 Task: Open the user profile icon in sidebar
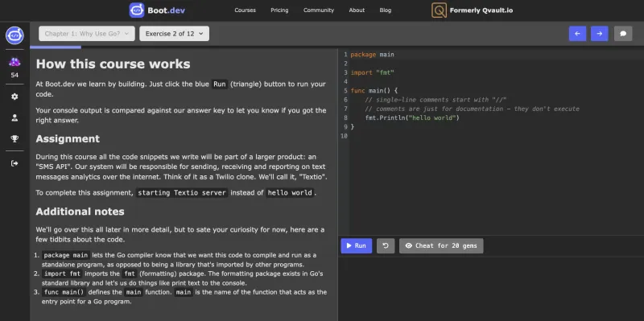(14, 117)
